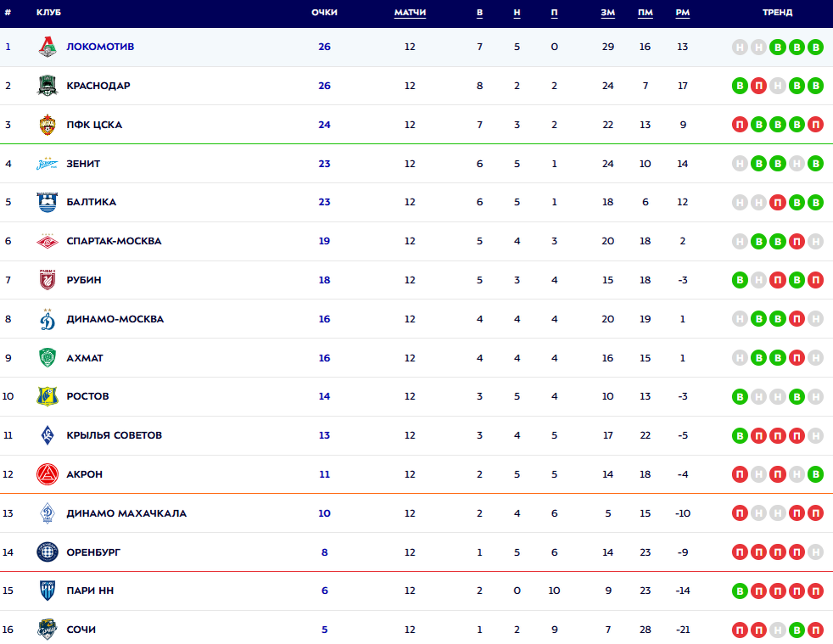Viewport: 833px width, 644px height.
Task: Open the БАЛТИКА club page link
Action: (92, 202)
